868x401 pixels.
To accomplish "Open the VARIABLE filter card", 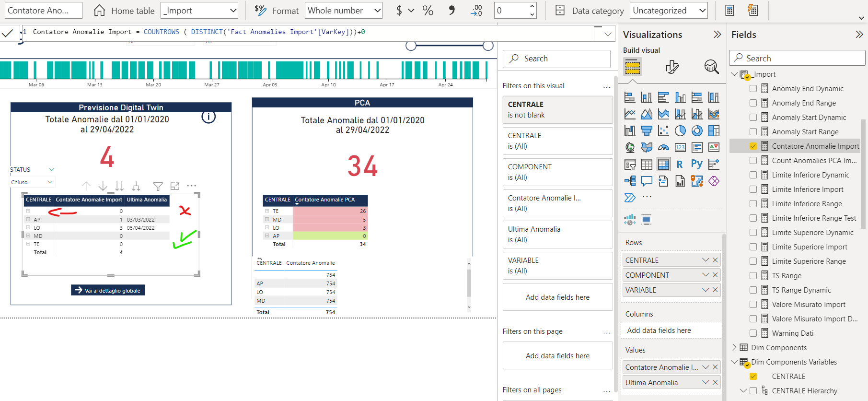I will pos(557,266).
